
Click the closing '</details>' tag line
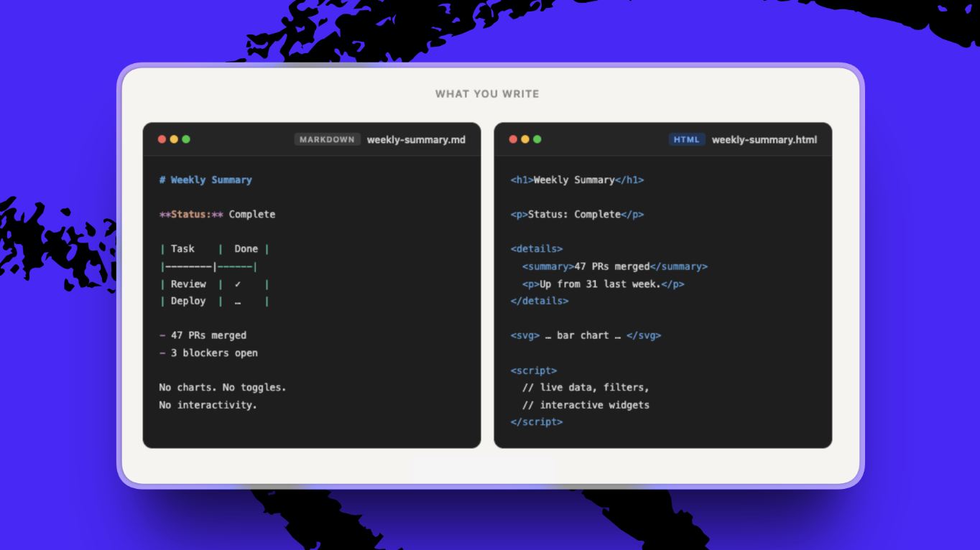[x=540, y=302]
